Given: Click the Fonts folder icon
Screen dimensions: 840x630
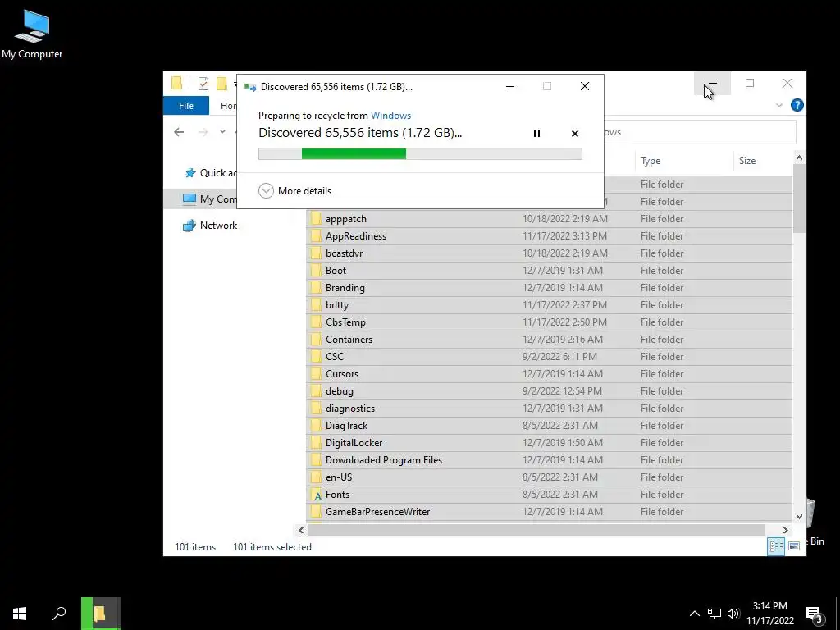Looking at the screenshot, I should click(x=317, y=495).
